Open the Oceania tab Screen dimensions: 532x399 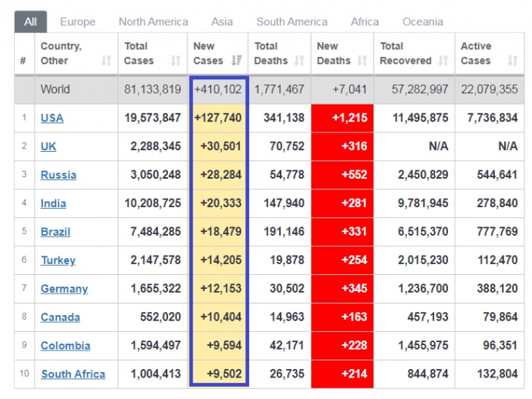click(x=423, y=22)
